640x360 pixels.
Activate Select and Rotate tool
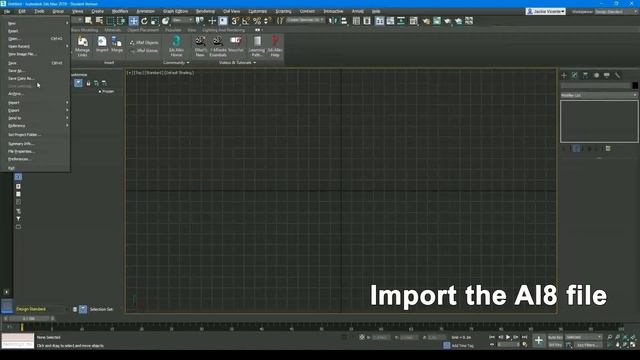(x=144, y=20)
